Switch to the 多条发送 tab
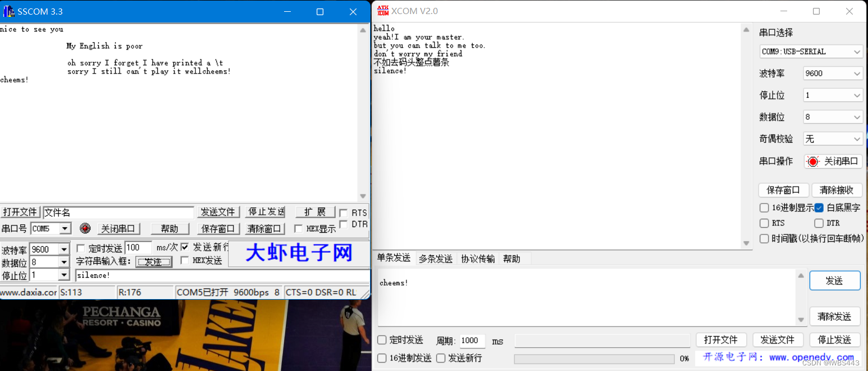868x371 pixels. coord(436,259)
